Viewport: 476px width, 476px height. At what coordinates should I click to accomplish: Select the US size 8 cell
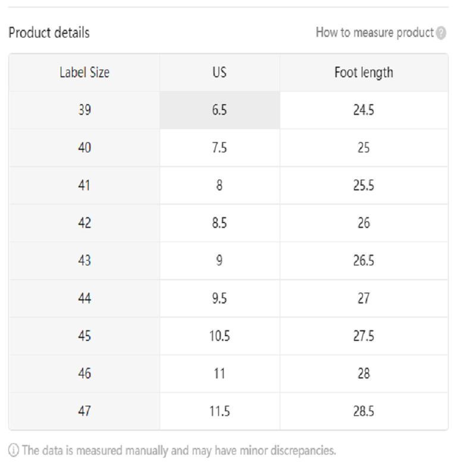click(220, 186)
